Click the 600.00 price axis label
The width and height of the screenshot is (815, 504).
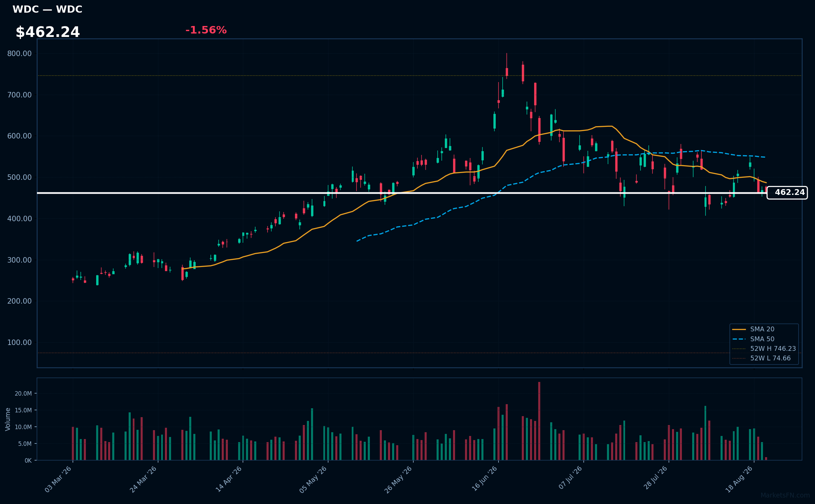pyautogui.click(x=20, y=136)
